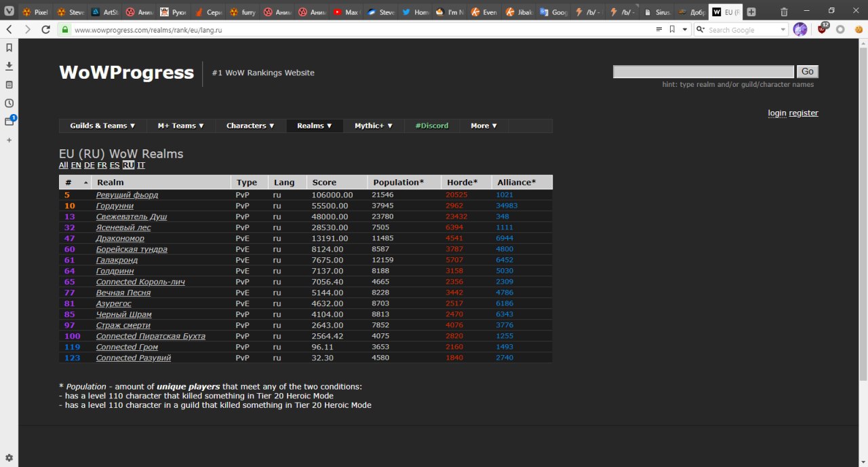The image size is (868, 467).
Task: Expand the Mythic+ menu
Action: pos(374,126)
